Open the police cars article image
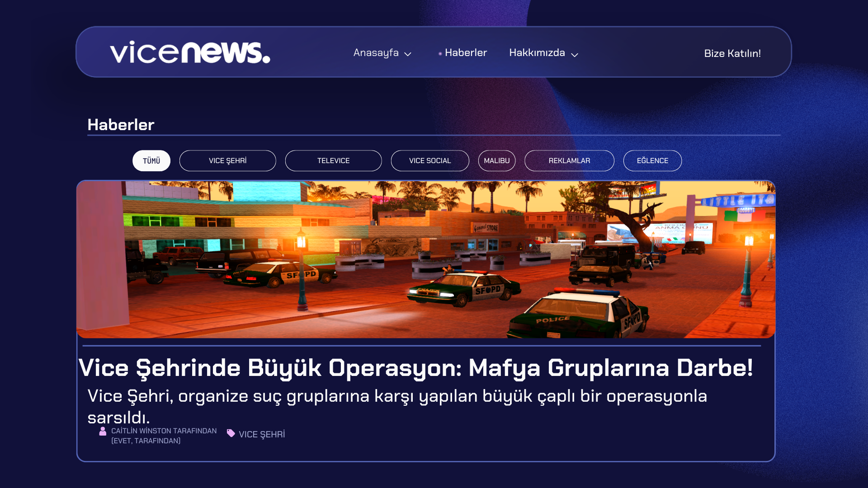This screenshot has width=868, height=488. (426, 259)
